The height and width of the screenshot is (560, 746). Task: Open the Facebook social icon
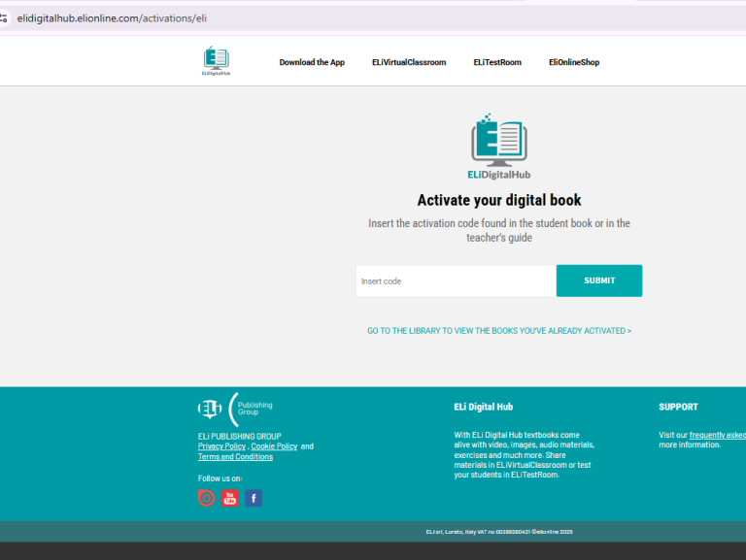coord(254,498)
